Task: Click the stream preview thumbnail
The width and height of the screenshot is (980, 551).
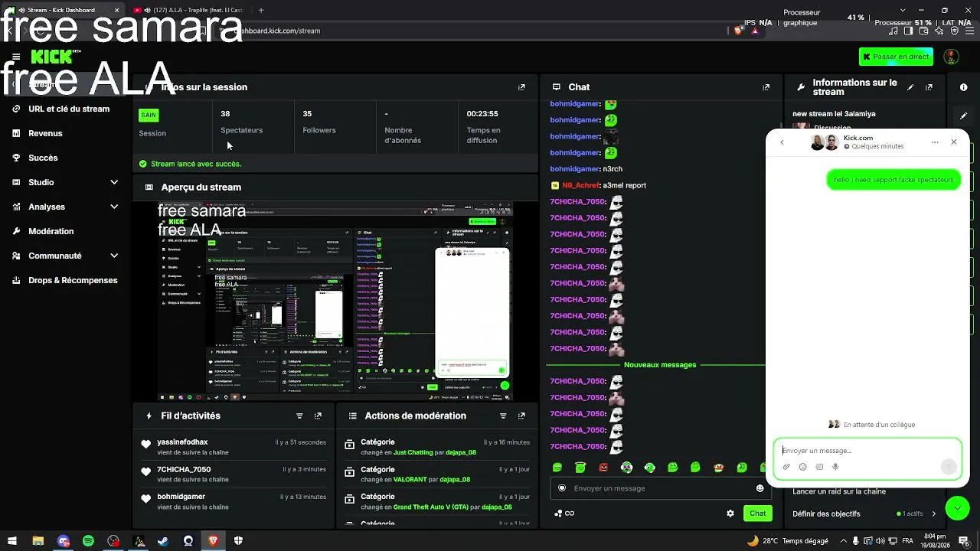Action: 335,302
